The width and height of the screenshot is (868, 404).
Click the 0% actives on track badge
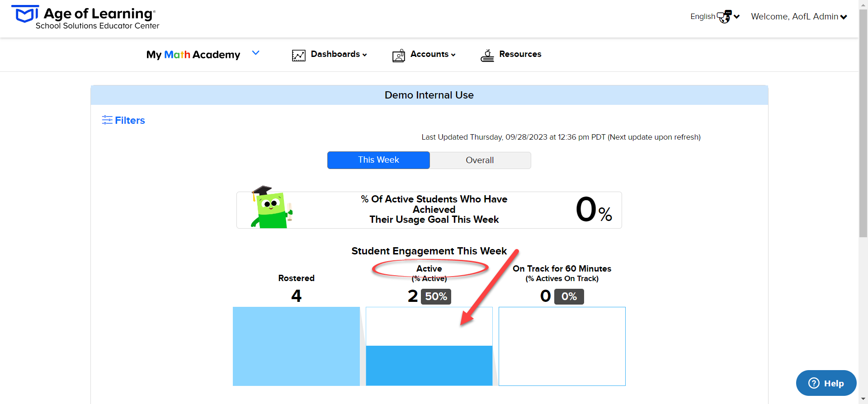[569, 296]
